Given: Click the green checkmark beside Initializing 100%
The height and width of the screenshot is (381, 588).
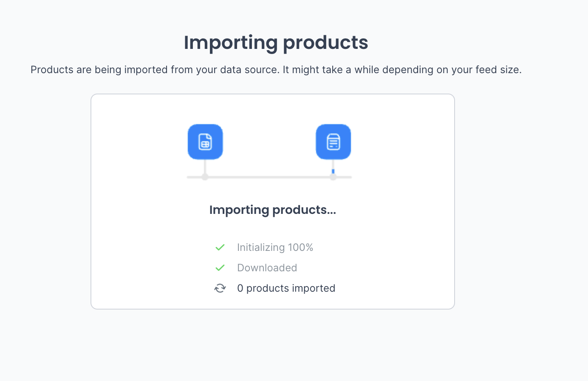Looking at the screenshot, I should [220, 247].
